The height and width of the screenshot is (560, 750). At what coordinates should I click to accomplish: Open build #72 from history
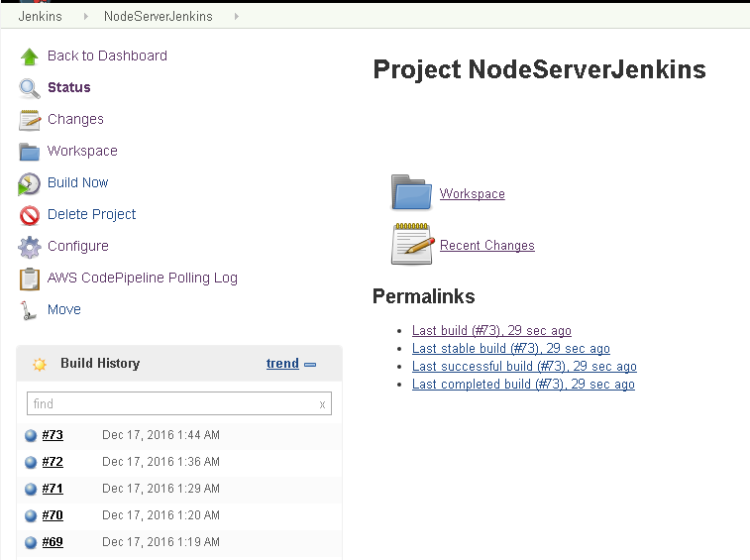(x=53, y=462)
